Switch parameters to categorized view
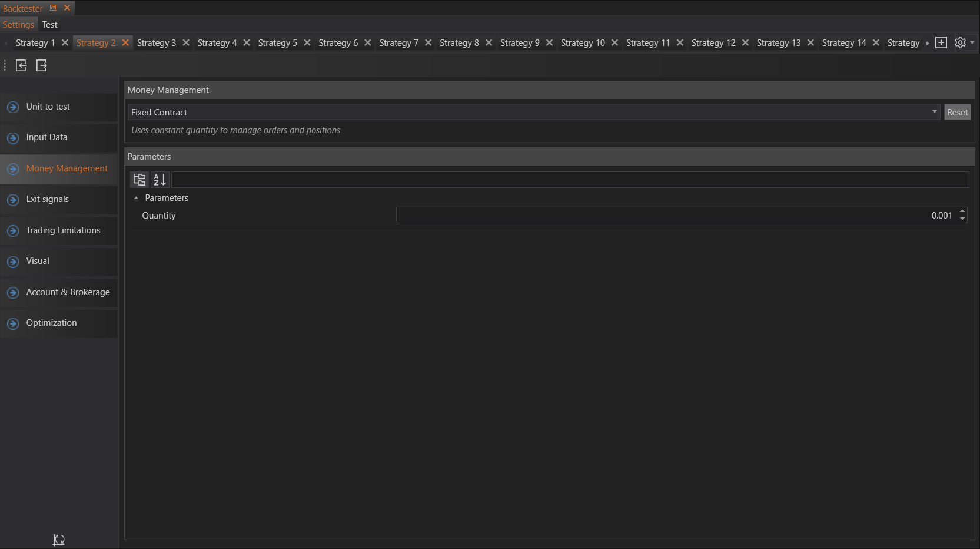Image resolution: width=980 pixels, height=549 pixels. (x=139, y=180)
